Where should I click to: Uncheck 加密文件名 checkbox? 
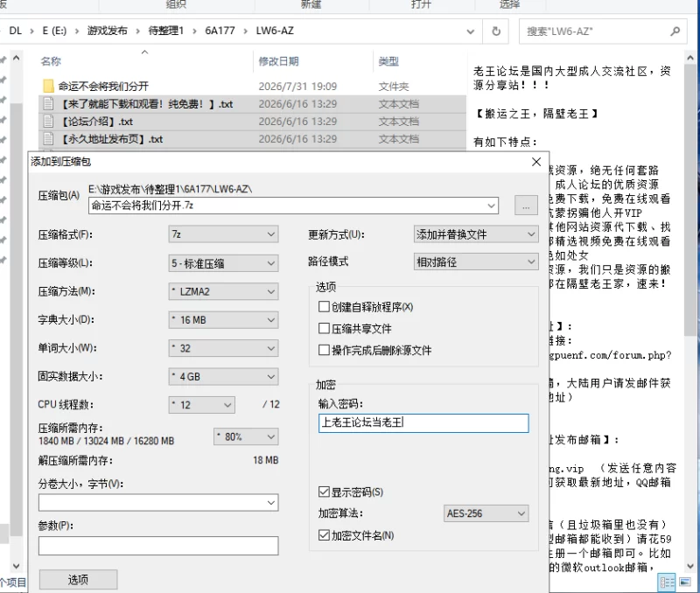click(x=324, y=535)
